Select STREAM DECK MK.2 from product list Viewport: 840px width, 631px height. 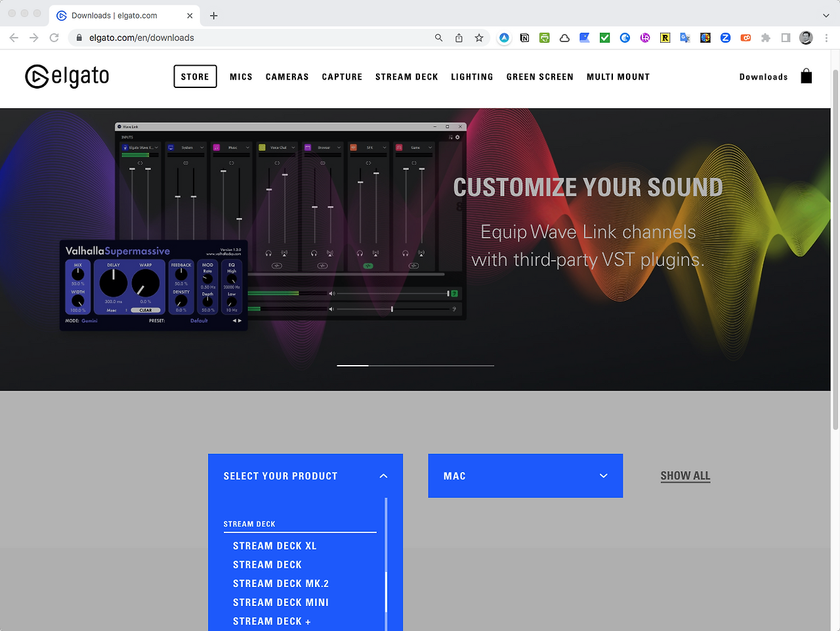point(281,584)
